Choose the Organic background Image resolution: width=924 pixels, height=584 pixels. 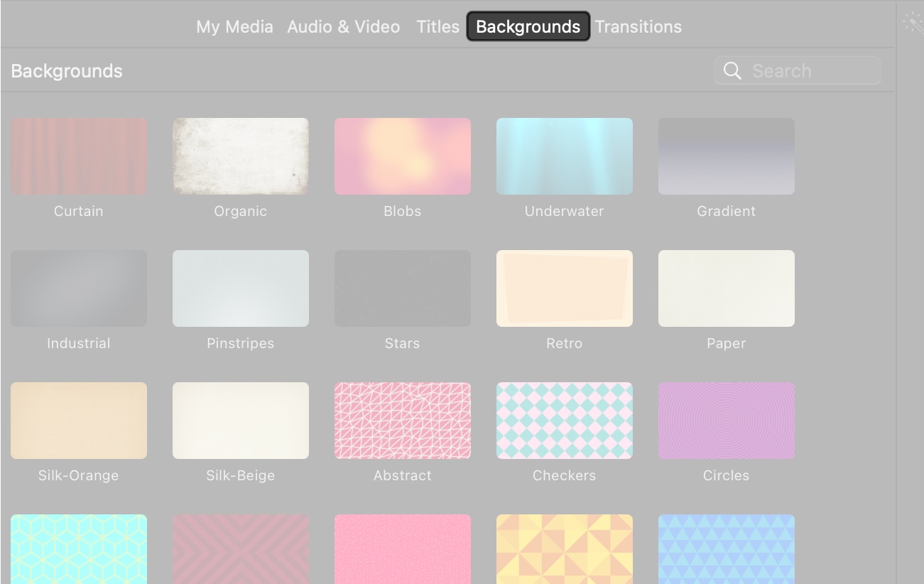click(x=241, y=156)
